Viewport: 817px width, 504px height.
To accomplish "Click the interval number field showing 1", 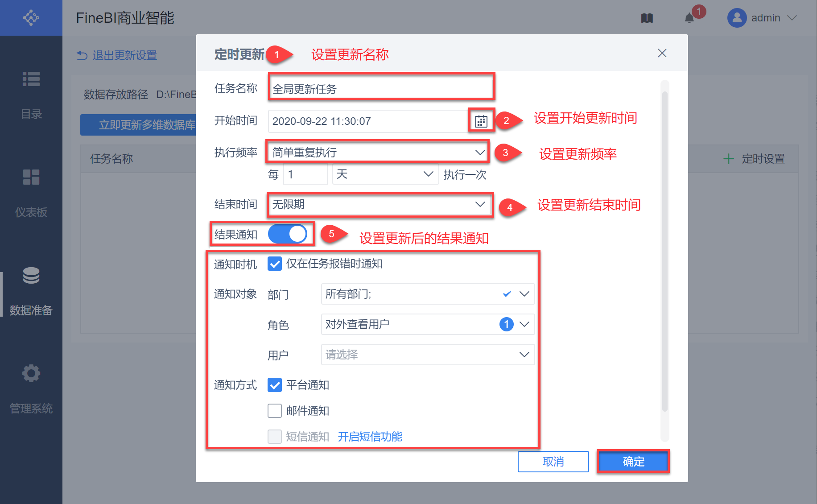I will coord(305,174).
